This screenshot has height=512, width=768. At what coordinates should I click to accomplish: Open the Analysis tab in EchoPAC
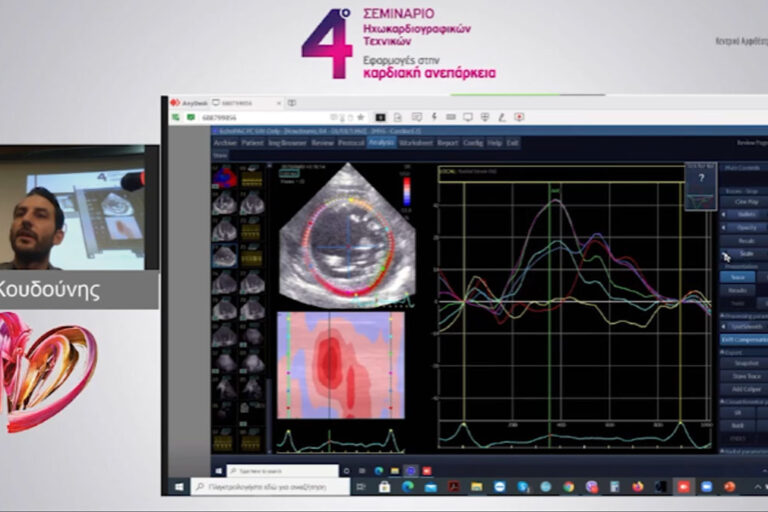tap(381, 143)
